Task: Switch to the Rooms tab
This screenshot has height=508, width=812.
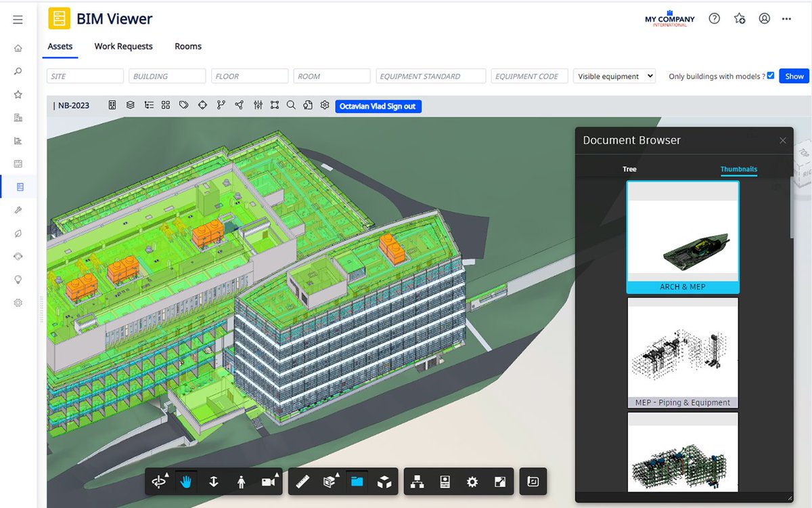Action: click(188, 46)
